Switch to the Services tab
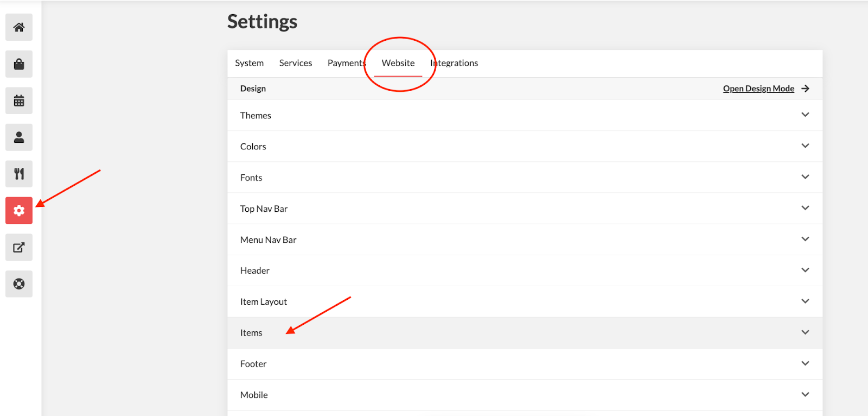The width and height of the screenshot is (868, 416). coord(296,63)
